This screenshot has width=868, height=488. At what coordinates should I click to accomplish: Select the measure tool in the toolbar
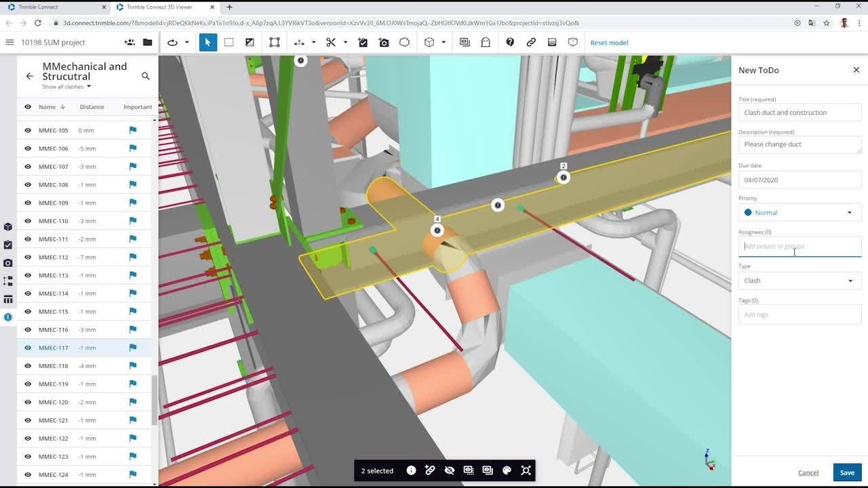pyautogui.click(x=300, y=42)
